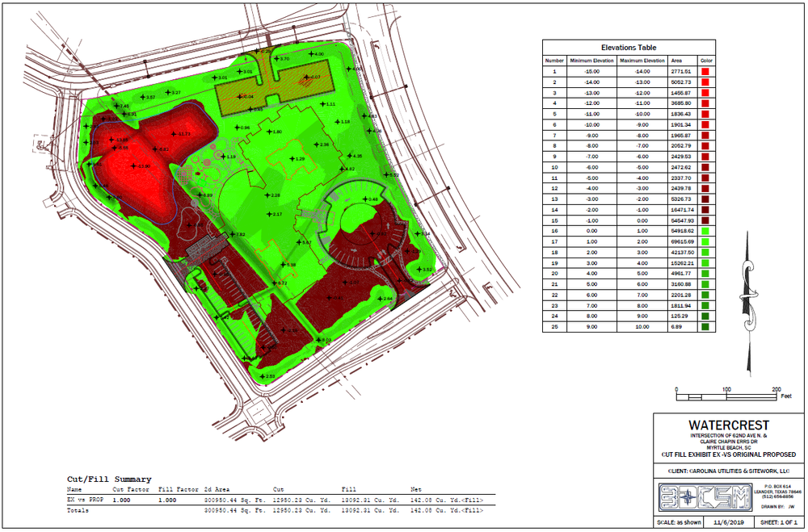Click the 3DCSM company logo

click(x=705, y=498)
